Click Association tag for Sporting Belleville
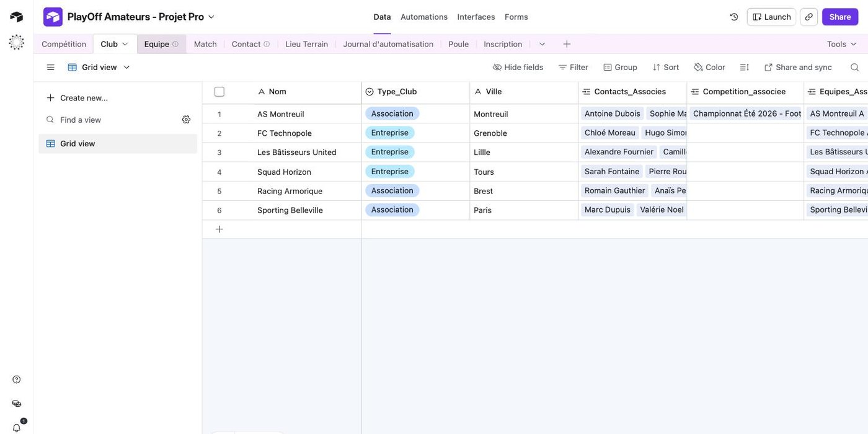Image resolution: width=868 pixels, height=434 pixels. pos(392,210)
